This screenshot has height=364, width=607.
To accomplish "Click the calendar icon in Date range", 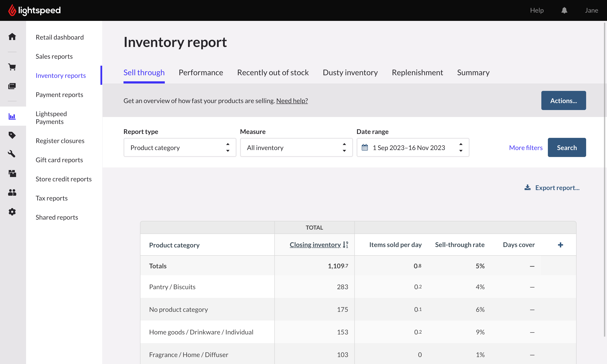I will [x=365, y=147].
